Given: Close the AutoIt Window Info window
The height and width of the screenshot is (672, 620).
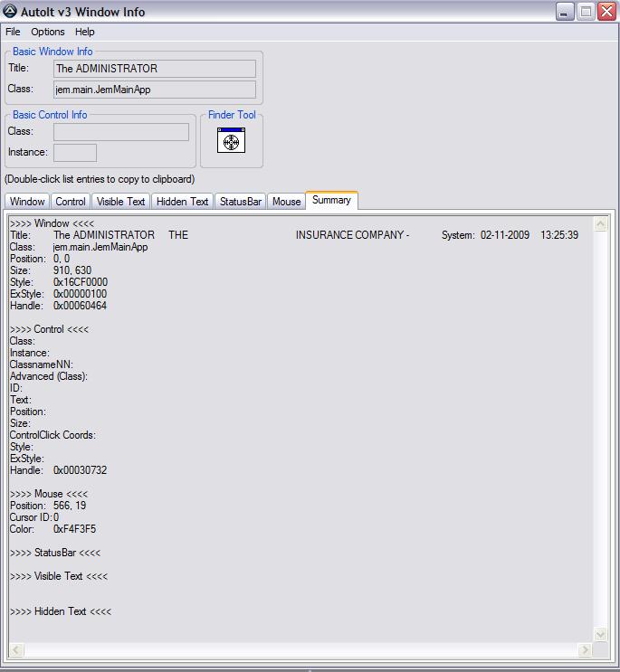Looking at the screenshot, I should (607, 12).
